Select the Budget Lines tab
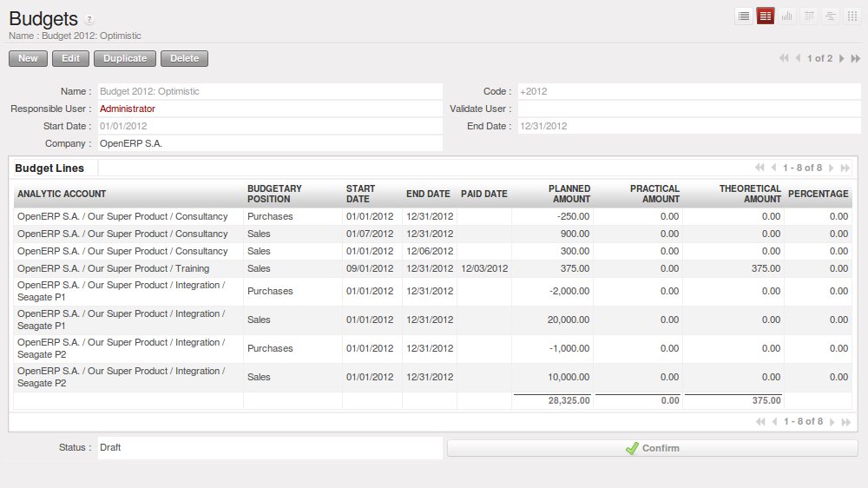 point(49,168)
